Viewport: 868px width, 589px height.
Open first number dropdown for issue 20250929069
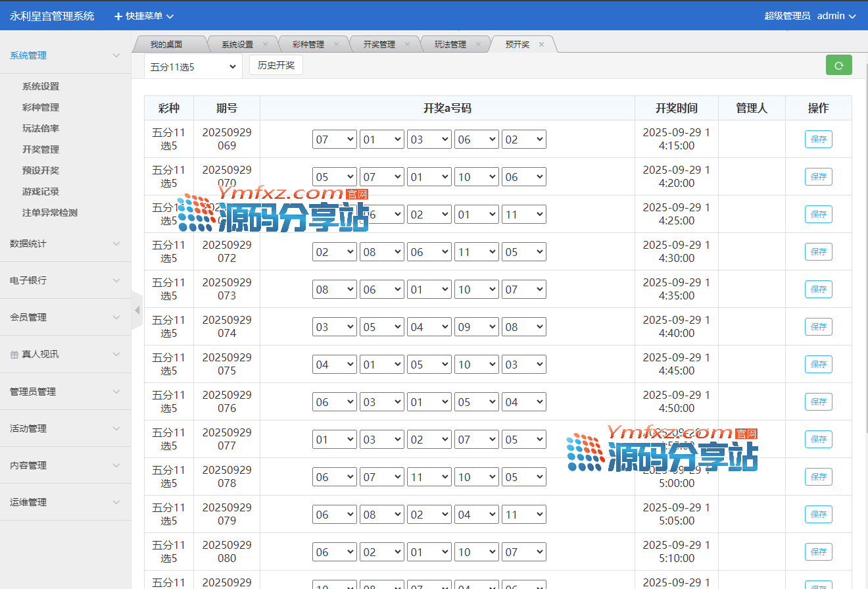pyautogui.click(x=334, y=140)
